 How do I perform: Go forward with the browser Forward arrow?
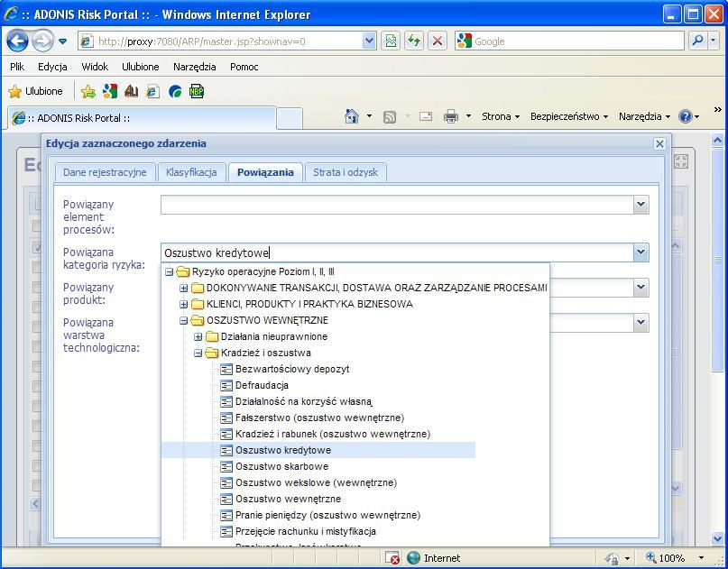point(42,41)
